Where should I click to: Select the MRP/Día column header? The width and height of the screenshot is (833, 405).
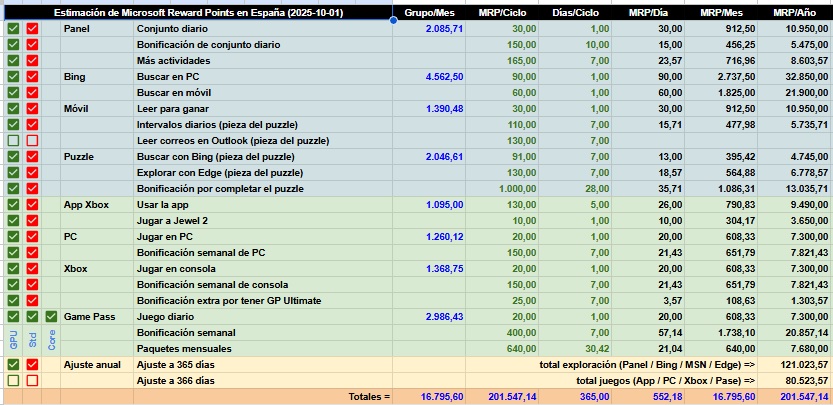click(648, 13)
